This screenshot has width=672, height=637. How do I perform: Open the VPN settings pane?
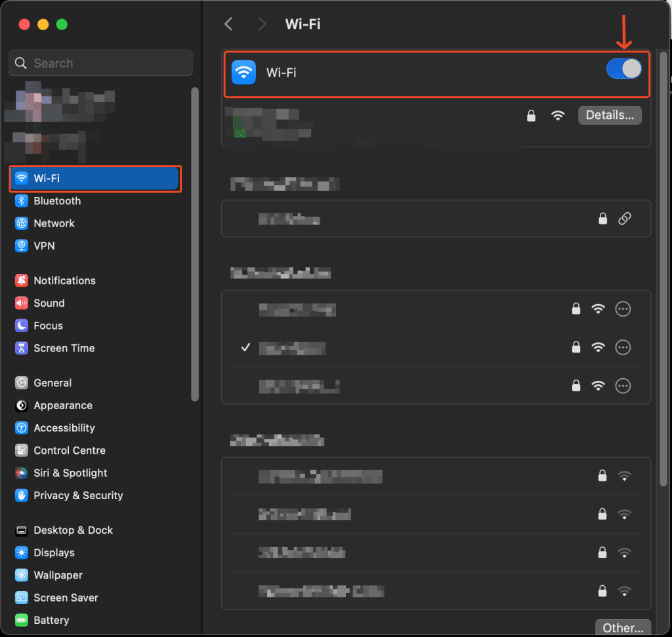(x=44, y=246)
